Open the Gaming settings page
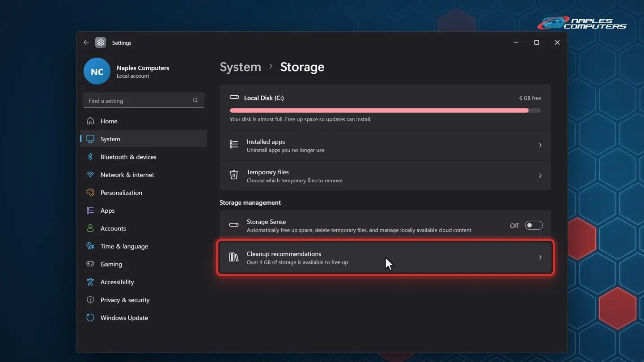This screenshot has height=362, width=644. (x=144, y=264)
